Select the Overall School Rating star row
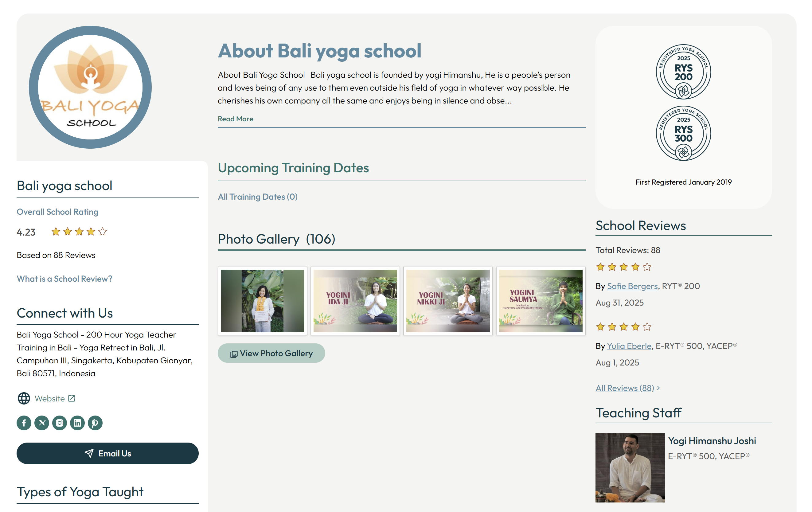This screenshot has height=512, width=812. point(79,232)
